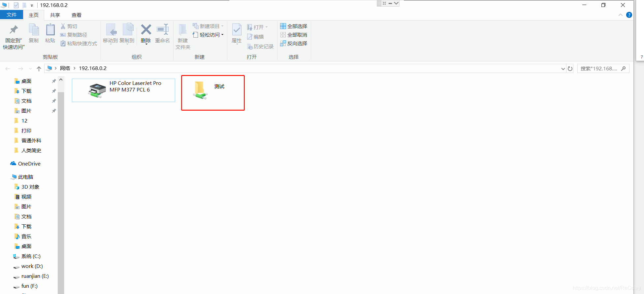Viewport: 644px width, 294px height.
Task: Click the 网络 breadcrumb arrow
Action: [75, 68]
